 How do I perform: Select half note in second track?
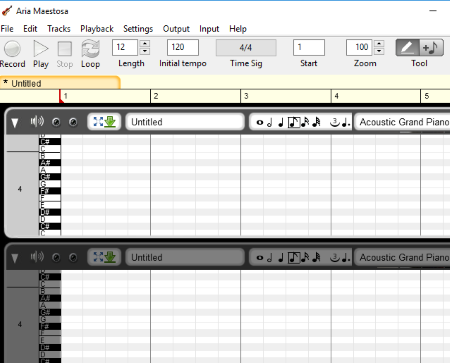click(270, 258)
